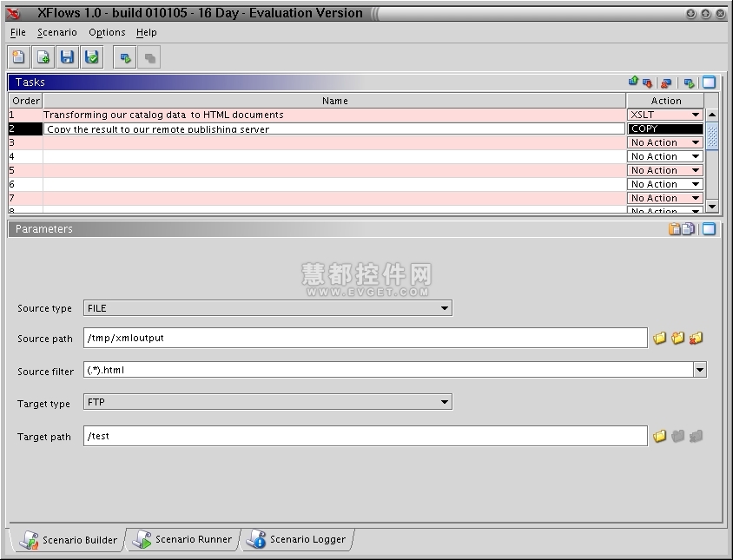Click the run scenario icon in main toolbar
Viewport: 733px width, 560px height.
[x=125, y=57]
